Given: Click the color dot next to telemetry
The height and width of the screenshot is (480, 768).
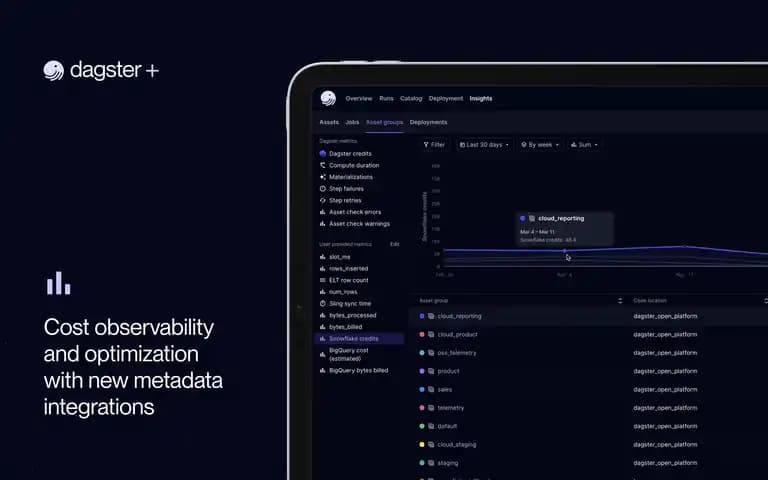Looking at the screenshot, I should tap(422, 408).
